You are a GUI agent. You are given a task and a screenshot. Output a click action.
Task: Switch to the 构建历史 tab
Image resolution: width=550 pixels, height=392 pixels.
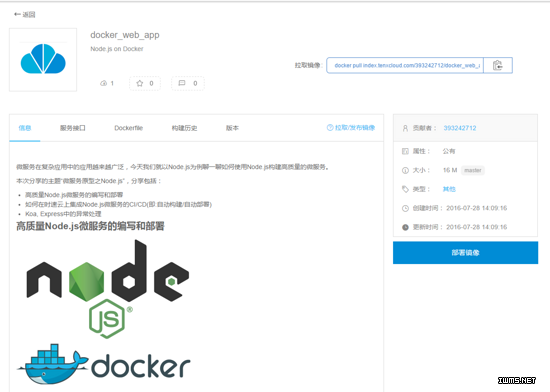click(184, 128)
